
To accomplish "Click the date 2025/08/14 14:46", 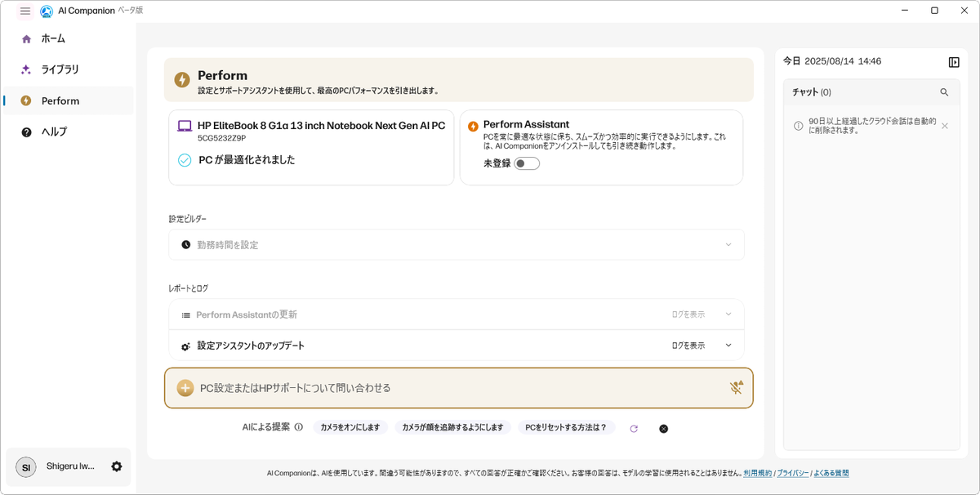I will coord(843,61).
